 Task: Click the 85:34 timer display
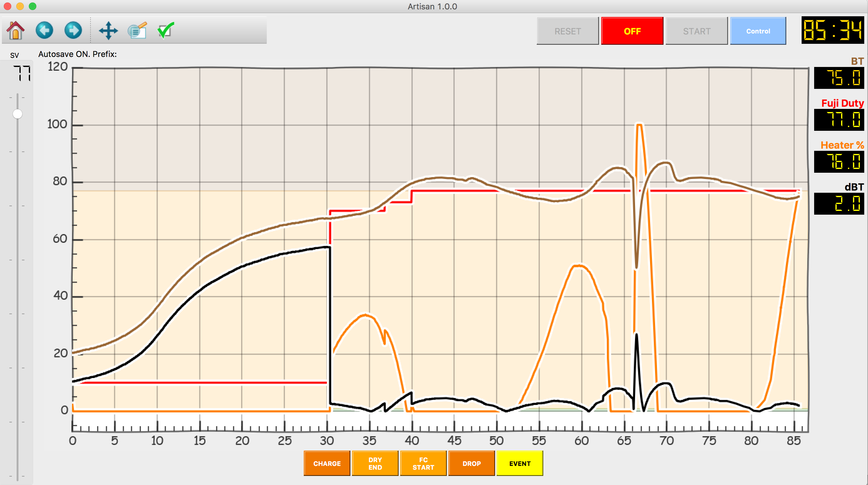tap(832, 30)
